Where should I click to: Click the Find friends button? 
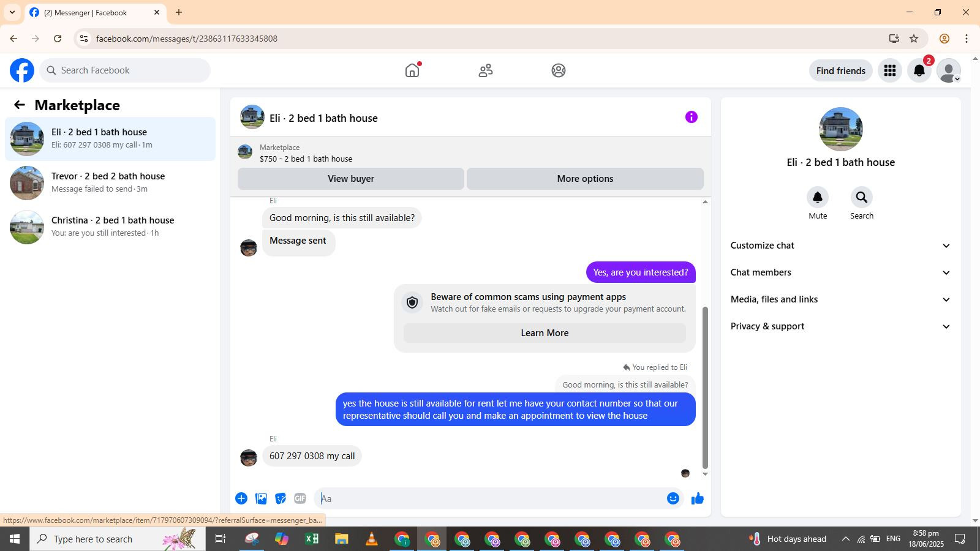tap(840, 70)
